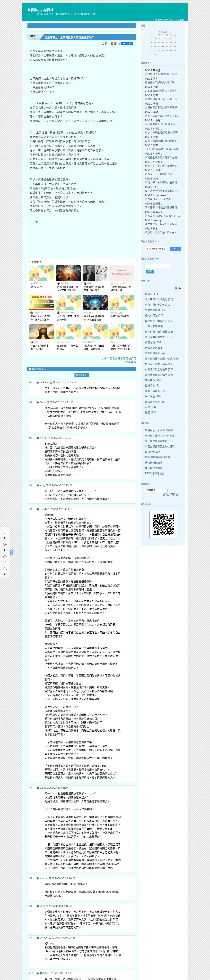Click the blue search button under search box
210x980 pixels.
150,272
